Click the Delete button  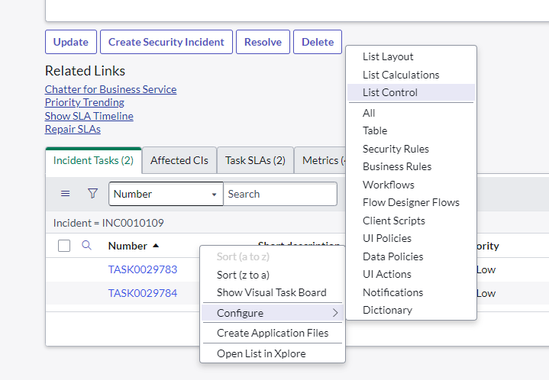click(318, 42)
